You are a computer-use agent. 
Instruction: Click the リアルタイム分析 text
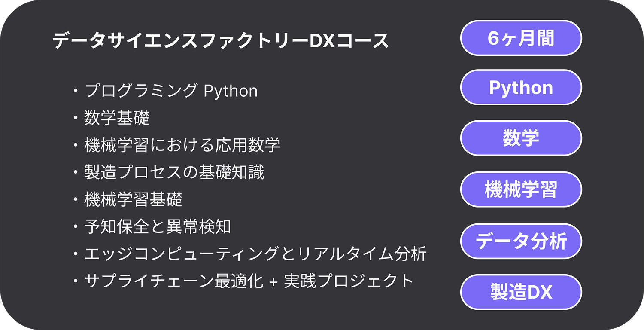pyautogui.click(x=362, y=254)
